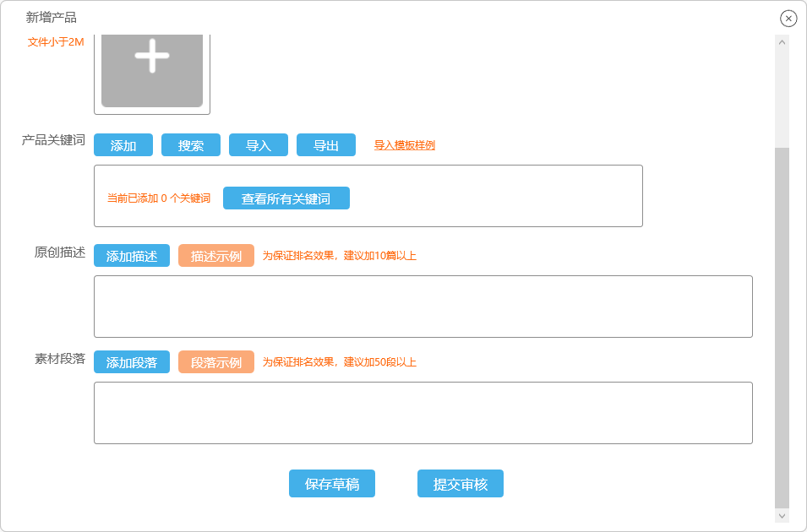Click 查看所有关键词 button
The image size is (807, 532).
(286, 198)
